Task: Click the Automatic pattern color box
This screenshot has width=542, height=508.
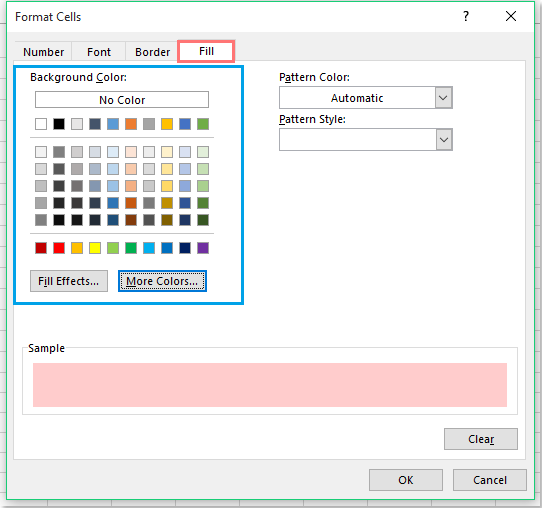Action: click(357, 98)
